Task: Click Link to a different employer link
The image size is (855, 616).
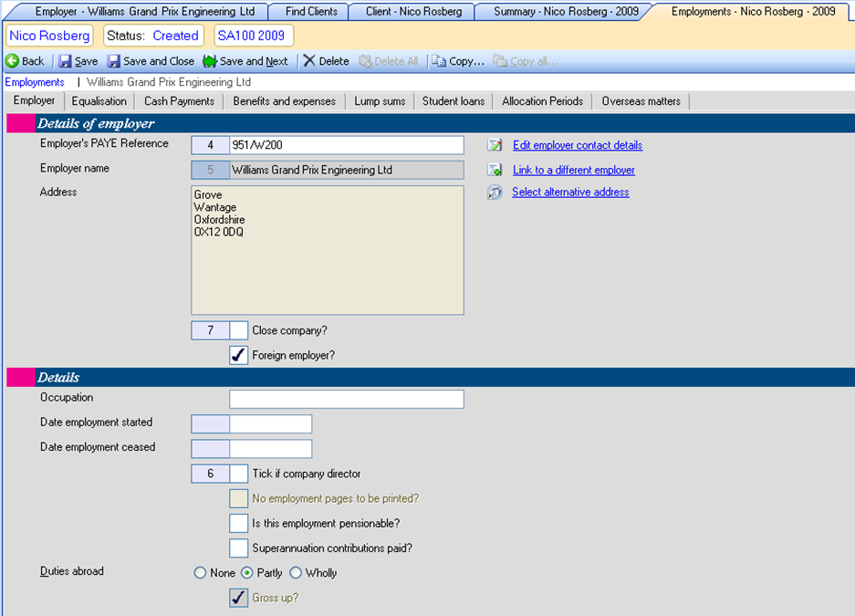Action: [x=574, y=170]
